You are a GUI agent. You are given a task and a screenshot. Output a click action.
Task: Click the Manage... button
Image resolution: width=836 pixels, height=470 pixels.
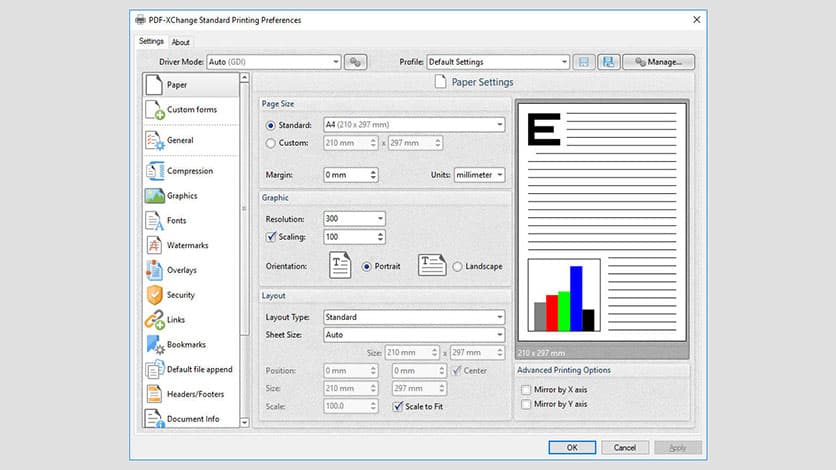point(659,62)
